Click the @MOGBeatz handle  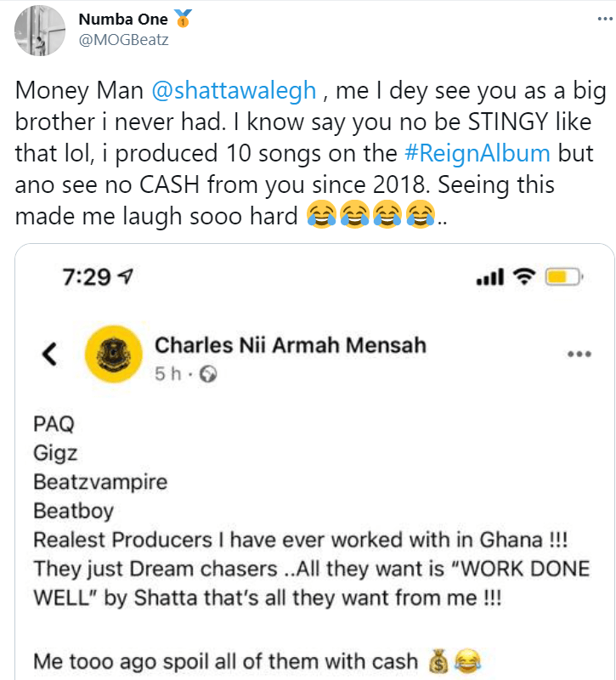tap(123, 40)
